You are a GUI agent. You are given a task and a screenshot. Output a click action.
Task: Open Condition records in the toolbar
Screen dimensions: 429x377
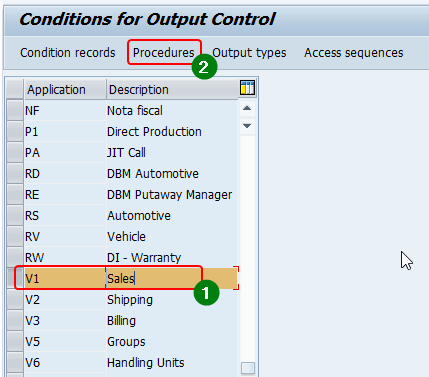pos(68,53)
